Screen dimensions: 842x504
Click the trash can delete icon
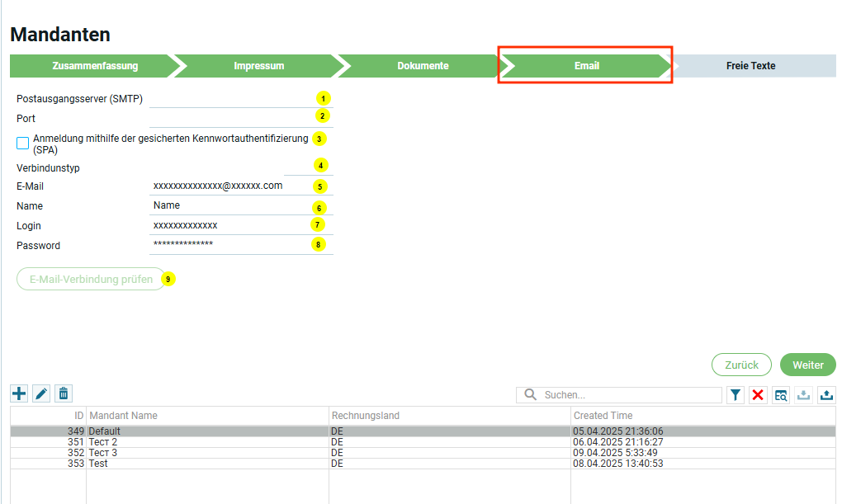point(64,393)
